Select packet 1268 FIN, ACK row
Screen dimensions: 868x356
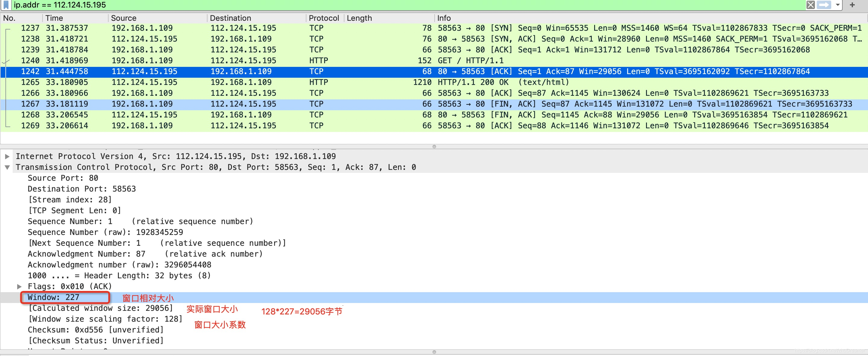pyautogui.click(x=434, y=115)
